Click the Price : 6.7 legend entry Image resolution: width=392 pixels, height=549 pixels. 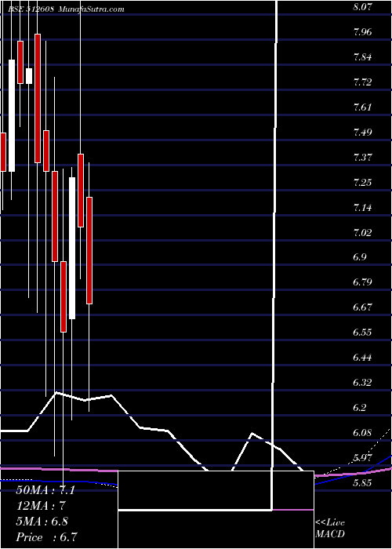46,537
